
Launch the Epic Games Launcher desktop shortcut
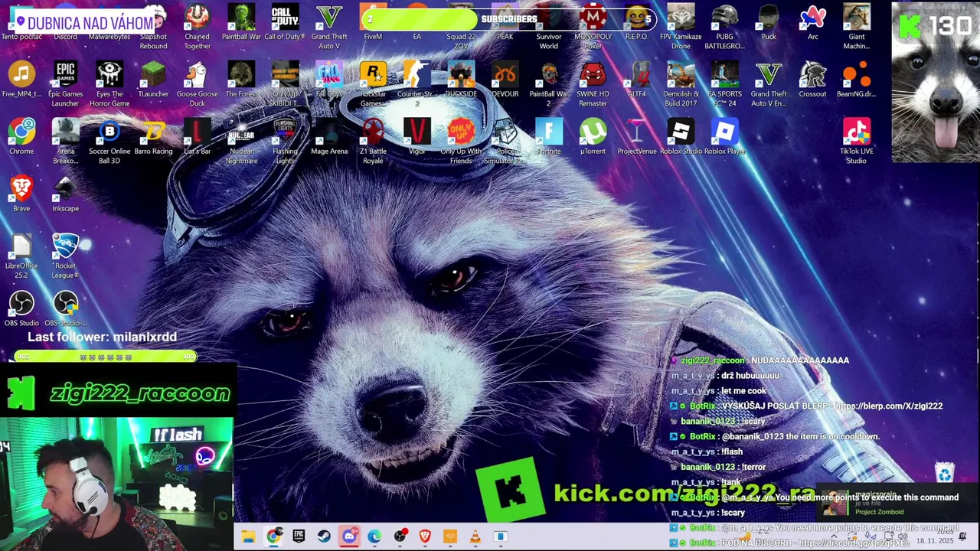[x=65, y=84]
